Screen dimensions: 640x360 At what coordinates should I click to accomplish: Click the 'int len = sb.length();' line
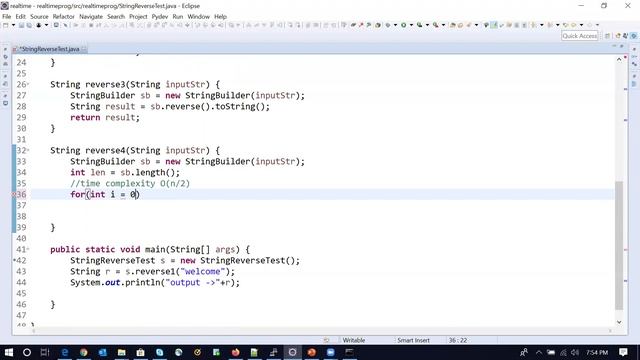click(x=125, y=173)
